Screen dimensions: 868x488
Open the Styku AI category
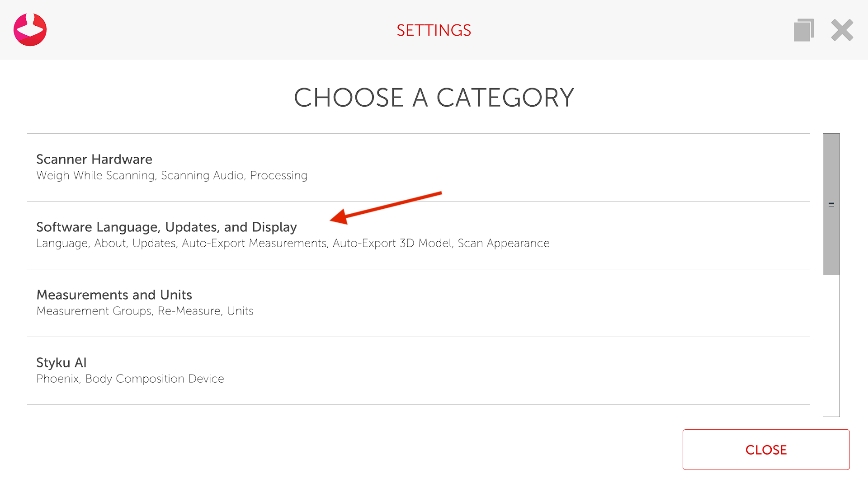[x=61, y=363]
